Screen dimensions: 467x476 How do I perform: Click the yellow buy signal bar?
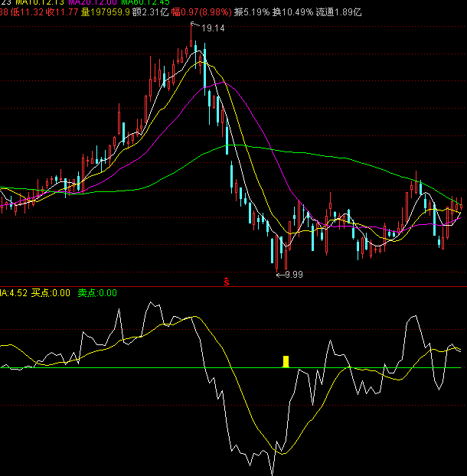tap(286, 361)
